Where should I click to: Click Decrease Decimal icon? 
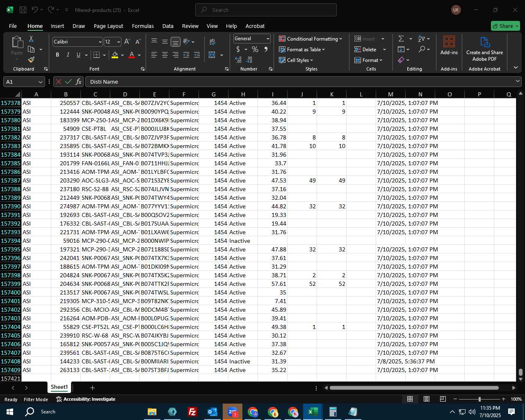click(x=249, y=60)
